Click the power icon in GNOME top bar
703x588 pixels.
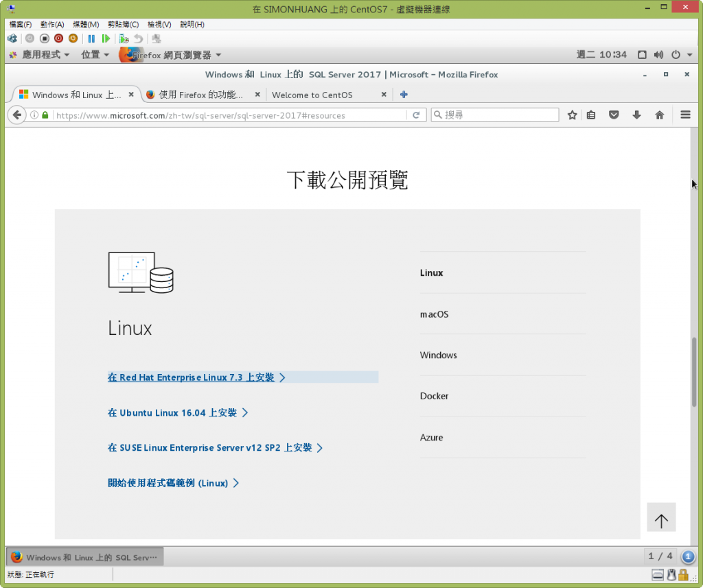point(676,55)
